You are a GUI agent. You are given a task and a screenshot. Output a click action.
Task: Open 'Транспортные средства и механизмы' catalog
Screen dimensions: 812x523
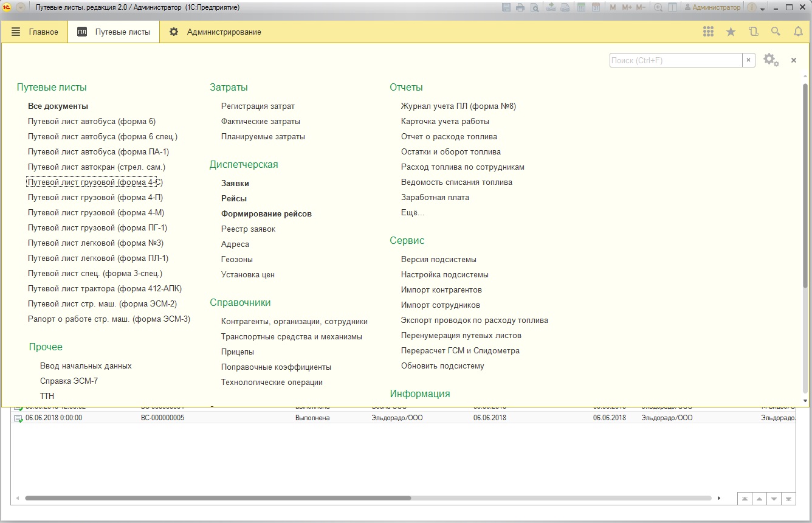point(292,336)
